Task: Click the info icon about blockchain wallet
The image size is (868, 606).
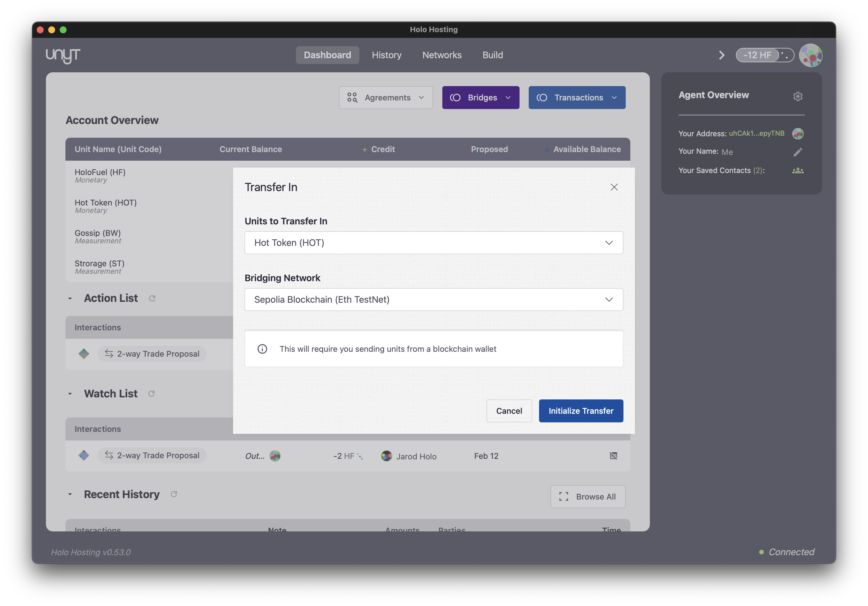Action: [262, 349]
